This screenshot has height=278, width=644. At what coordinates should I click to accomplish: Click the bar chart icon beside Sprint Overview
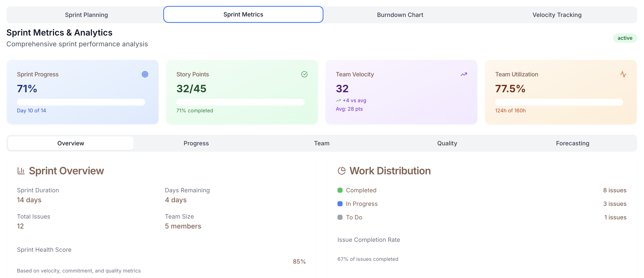21,171
